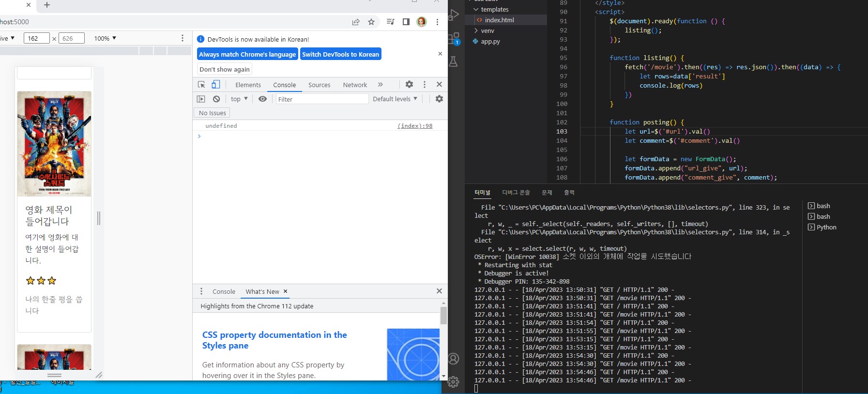868x394 pixels.
Task: Click the 'undefined' console output
Action: (221, 126)
